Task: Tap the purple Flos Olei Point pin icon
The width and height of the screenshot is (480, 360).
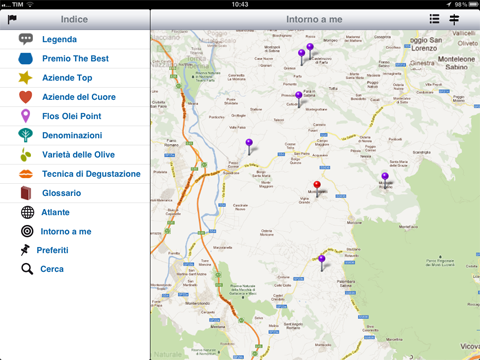Action: click(x=25, y=116)
